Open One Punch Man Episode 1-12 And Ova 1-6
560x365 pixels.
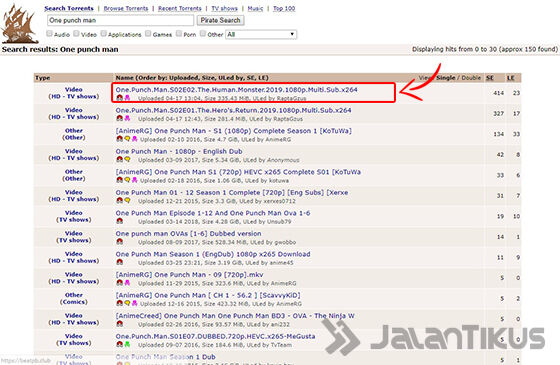coord(213,213)
